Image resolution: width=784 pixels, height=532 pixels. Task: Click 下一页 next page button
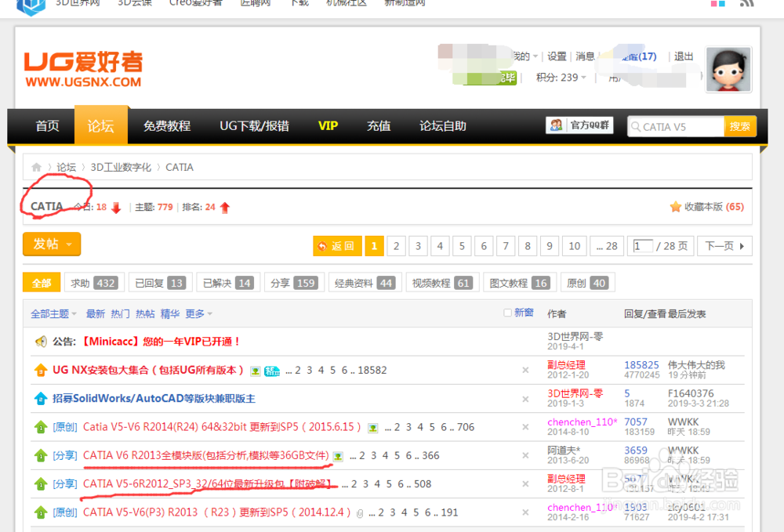(724, 246)
